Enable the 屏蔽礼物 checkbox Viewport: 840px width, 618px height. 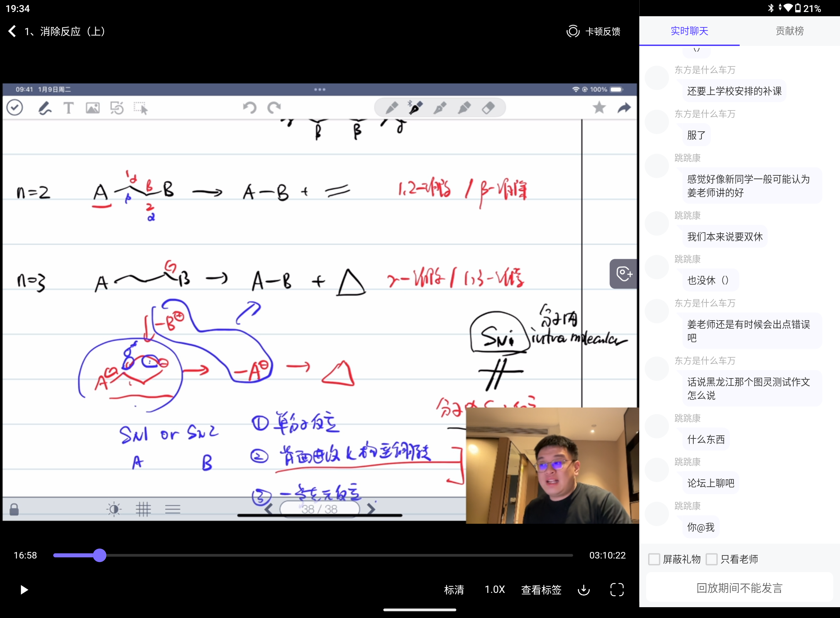click(655, 559)
